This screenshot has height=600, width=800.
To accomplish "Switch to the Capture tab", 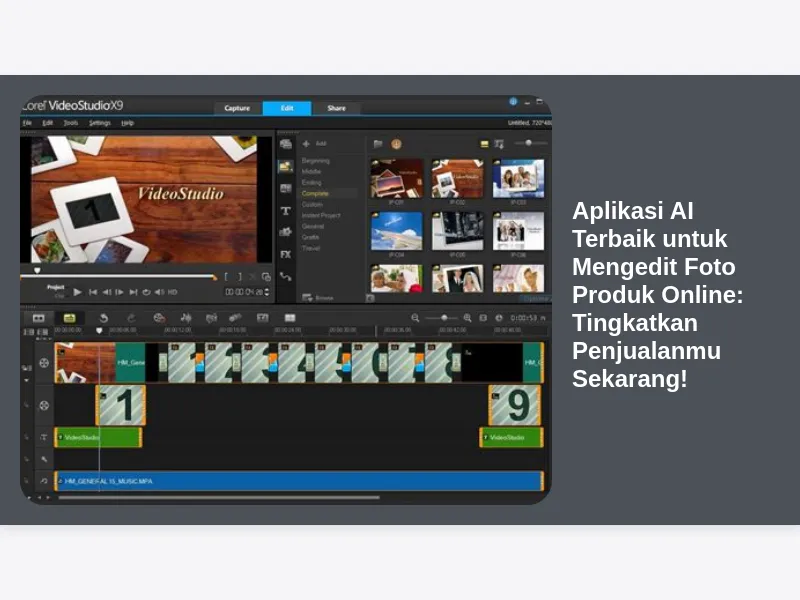I will [x=237, y=108].
